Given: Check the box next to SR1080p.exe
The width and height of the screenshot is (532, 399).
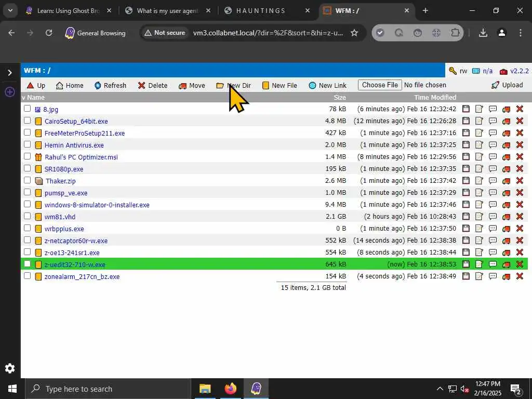Looking at the screenshot, I should click(x=28, y=168).
